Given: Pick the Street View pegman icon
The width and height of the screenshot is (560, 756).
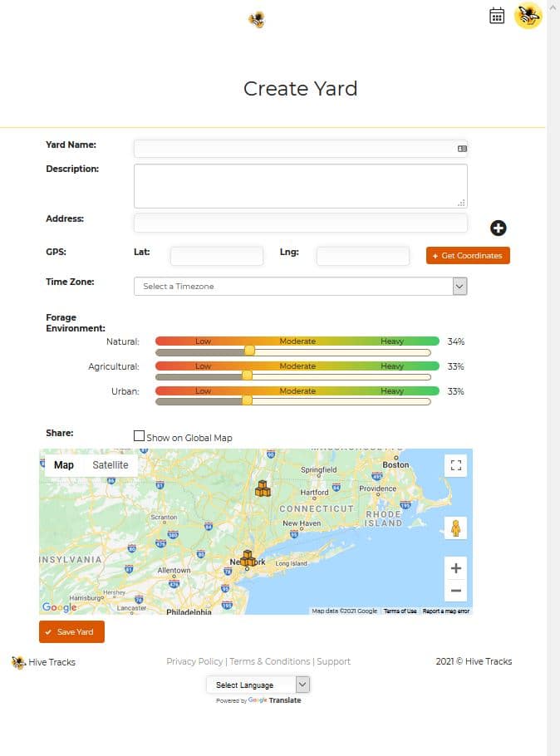Looking at the screenshot, I should tap(456, 528).
